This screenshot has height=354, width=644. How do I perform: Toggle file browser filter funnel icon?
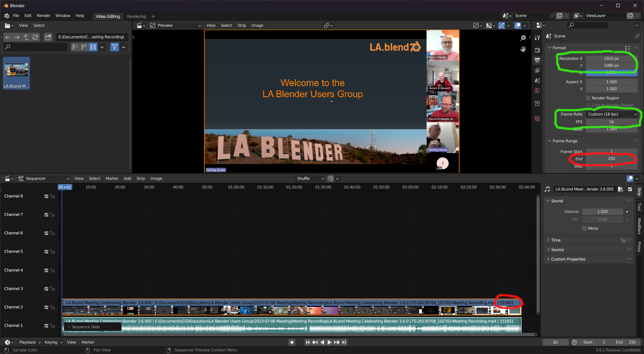point(114,47)
